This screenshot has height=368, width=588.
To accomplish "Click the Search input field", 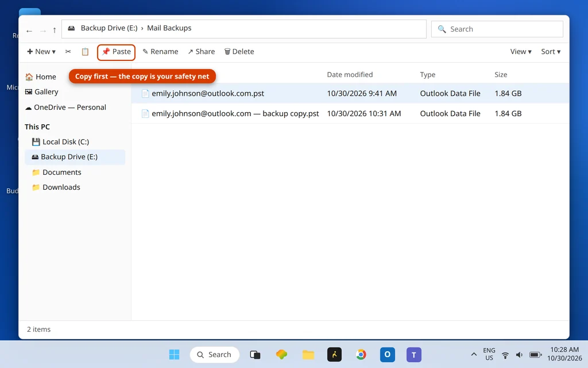I will point(497,29).
